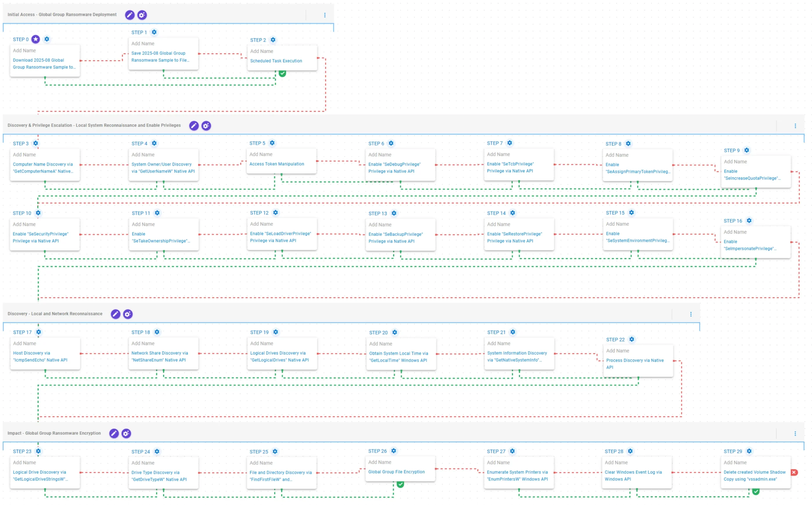Open the STEP 5 gear settings icon
The width and height of the screenshot is (812, 505).
(x=272, y=143)
